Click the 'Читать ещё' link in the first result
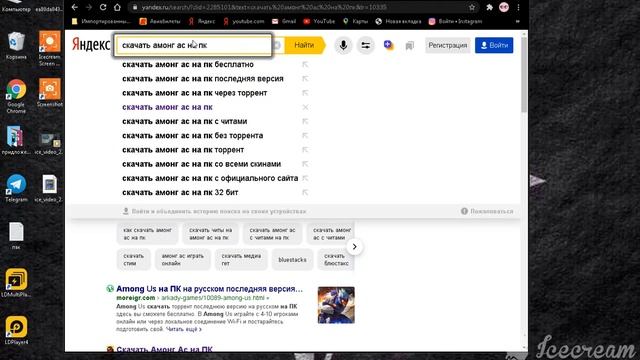The image size is (640, 360). click(x=183, y=329)
